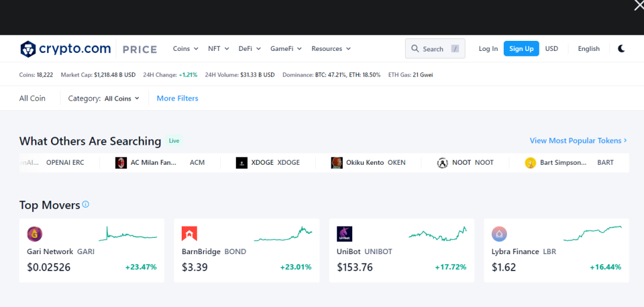The image size is (644, 307).
Task: Close the overlay with the X icon
Action: click(639, 5)
